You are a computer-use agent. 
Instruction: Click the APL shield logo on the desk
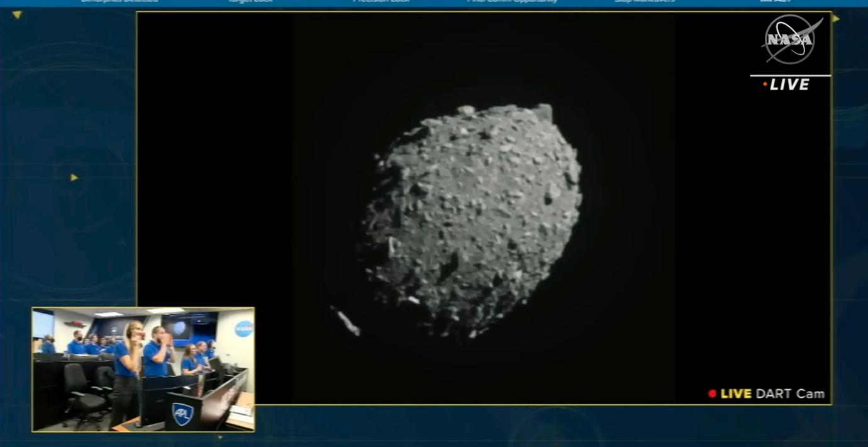182,414
